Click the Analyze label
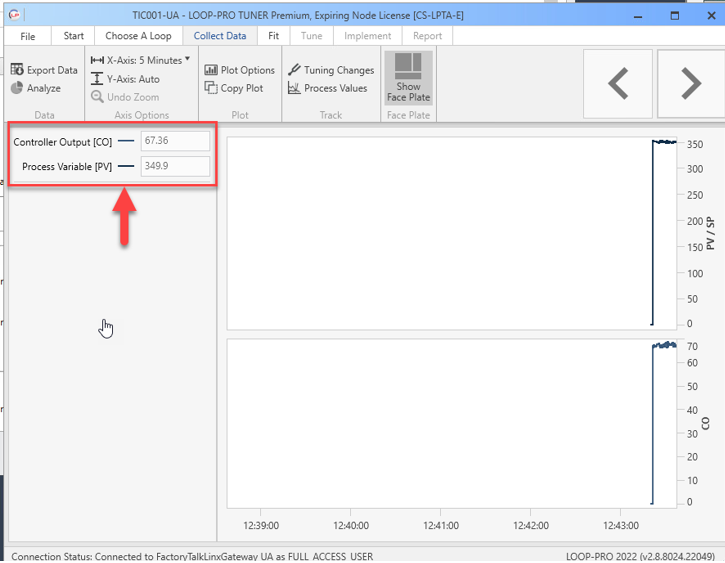The height and width of the screenshot is (563, 725). (43, 88)
